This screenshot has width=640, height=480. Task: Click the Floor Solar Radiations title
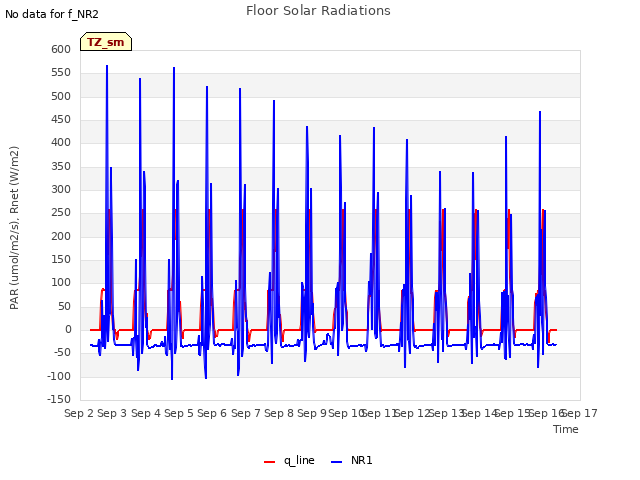pyautogui.click(x=318, y=11)
